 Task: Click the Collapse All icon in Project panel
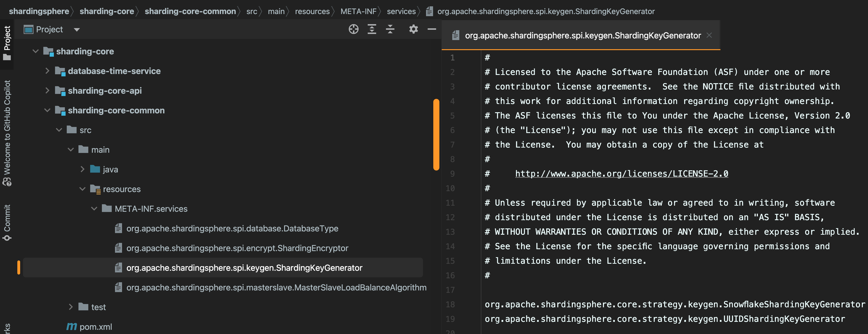[390, 29]
